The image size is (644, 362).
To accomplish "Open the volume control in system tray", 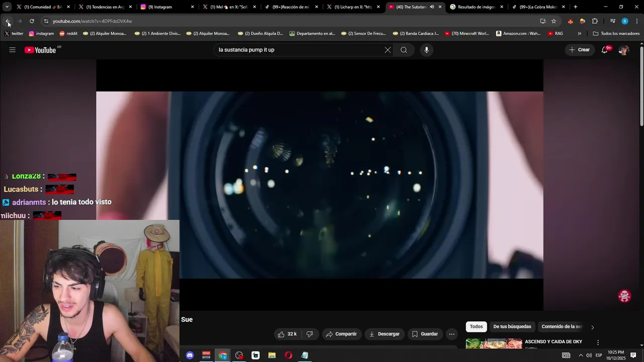I will (589, 355).
